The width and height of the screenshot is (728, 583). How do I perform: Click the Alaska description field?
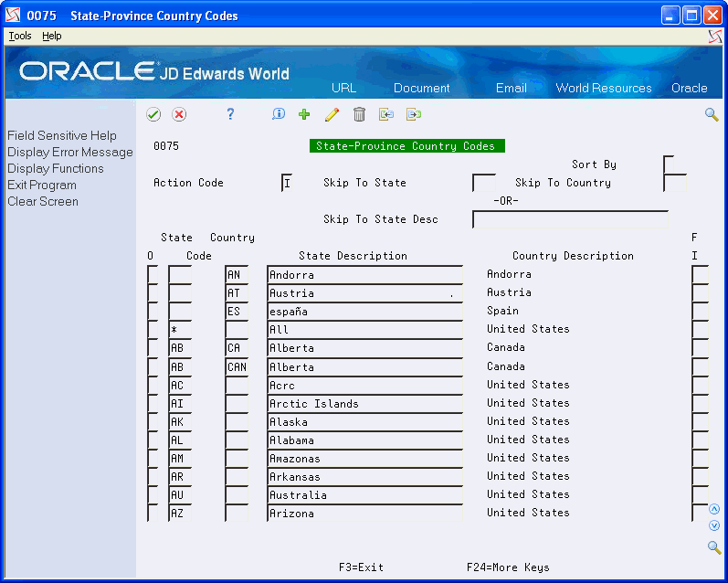tap(365, 422)
